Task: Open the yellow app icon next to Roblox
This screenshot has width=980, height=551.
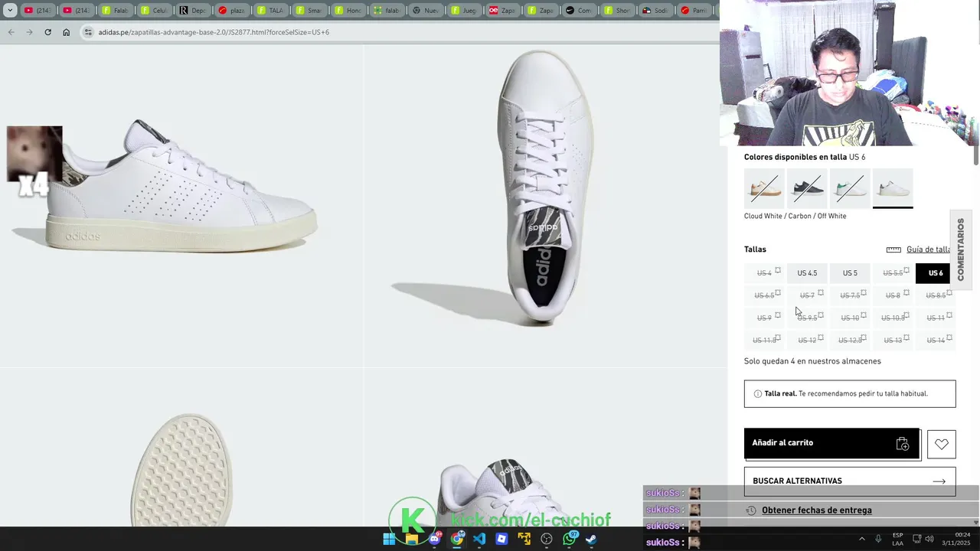Action: pos(524,539)
